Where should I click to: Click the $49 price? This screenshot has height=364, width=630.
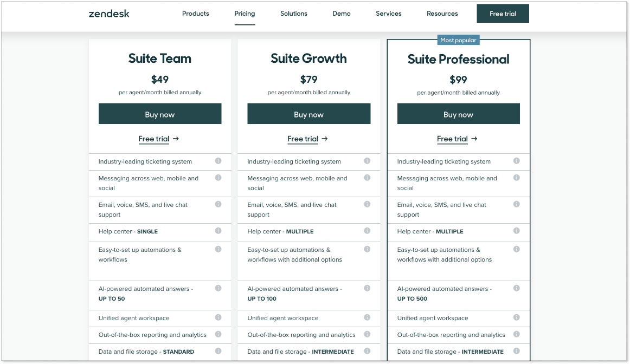160,80
